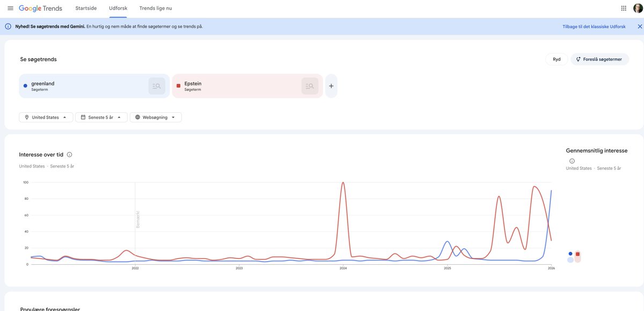Click the 80 label on the y-axis
Viewport: 644px width, 311px height.
point(26,199)
